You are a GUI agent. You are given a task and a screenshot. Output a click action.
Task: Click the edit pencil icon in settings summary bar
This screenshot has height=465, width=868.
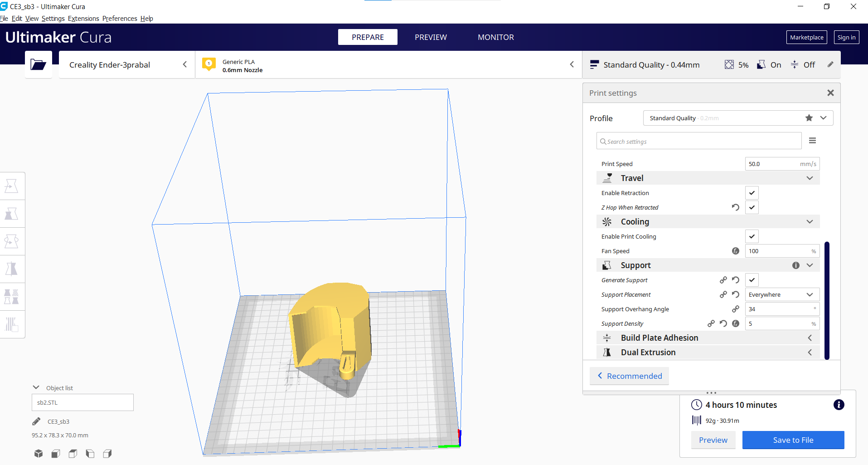pos(830,64)
